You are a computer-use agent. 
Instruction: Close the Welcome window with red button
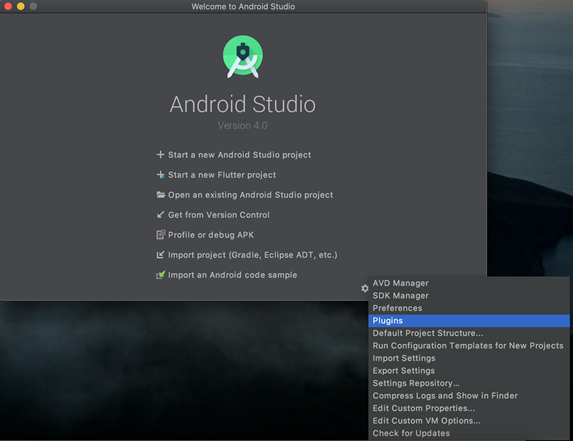pos(8,6)
